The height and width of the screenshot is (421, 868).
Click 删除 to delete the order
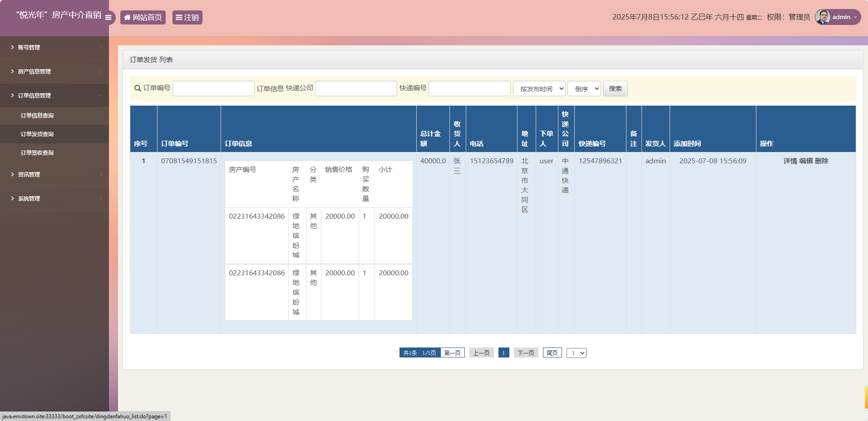click(822, 161)
